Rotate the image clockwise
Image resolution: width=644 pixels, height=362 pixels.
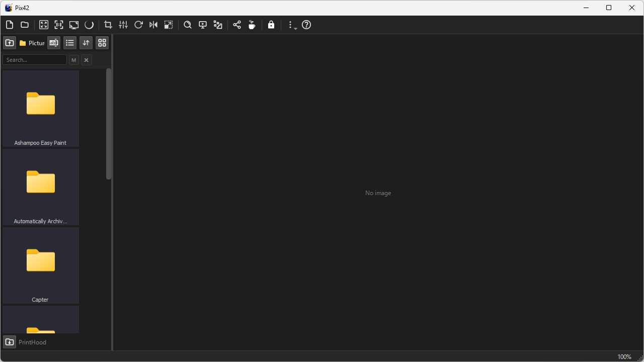click(x=138, y=25)
